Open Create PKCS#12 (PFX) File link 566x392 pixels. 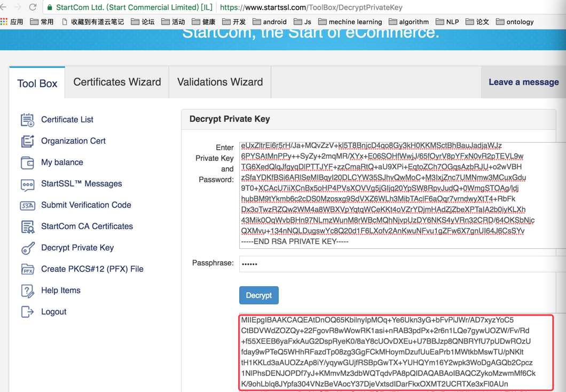(x=92, y=269)
